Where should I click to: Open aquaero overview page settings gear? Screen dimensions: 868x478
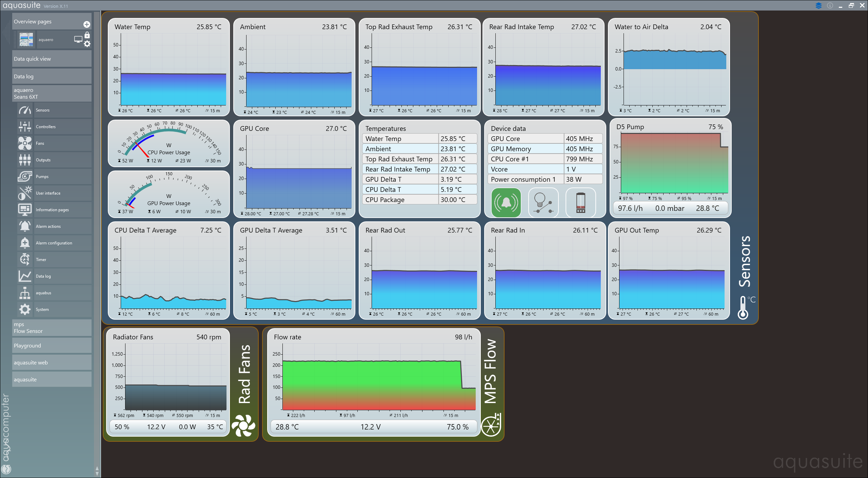(x=87, y=44)
